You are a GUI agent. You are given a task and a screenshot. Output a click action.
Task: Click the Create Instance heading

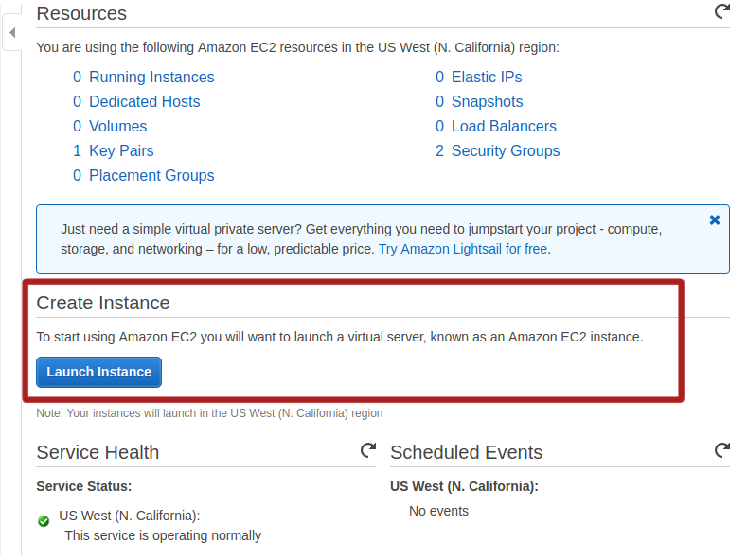click(103, 303)
